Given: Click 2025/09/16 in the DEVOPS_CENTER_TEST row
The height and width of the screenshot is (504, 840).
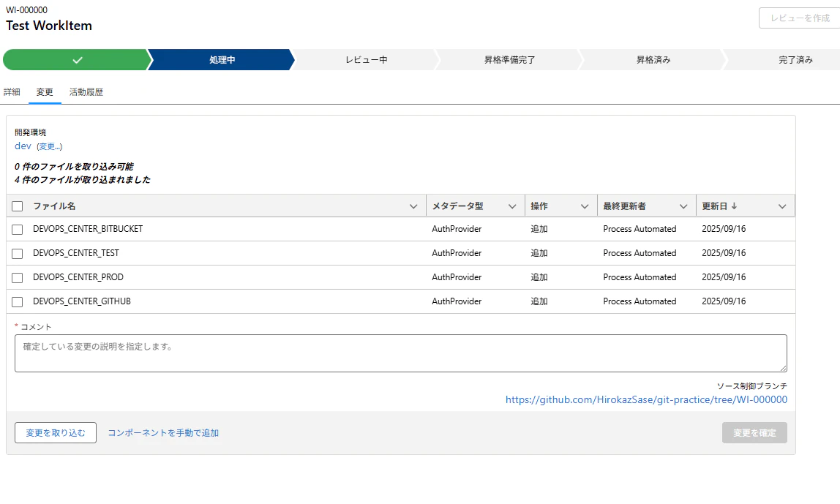Looking at the screenshot, I should [x=724, y=253].
